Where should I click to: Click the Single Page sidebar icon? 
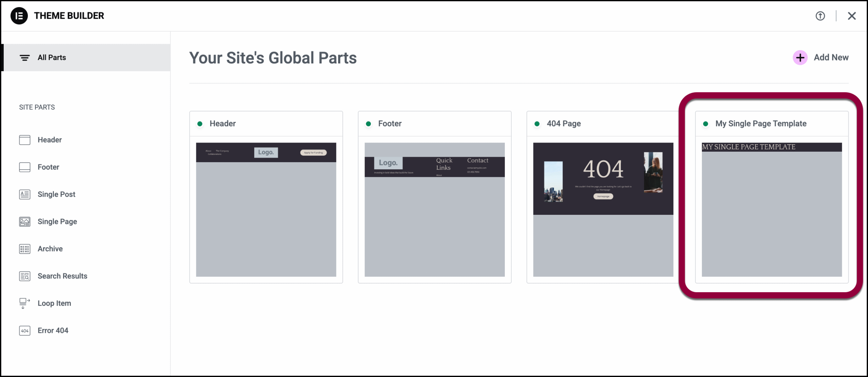coord(24,222)
